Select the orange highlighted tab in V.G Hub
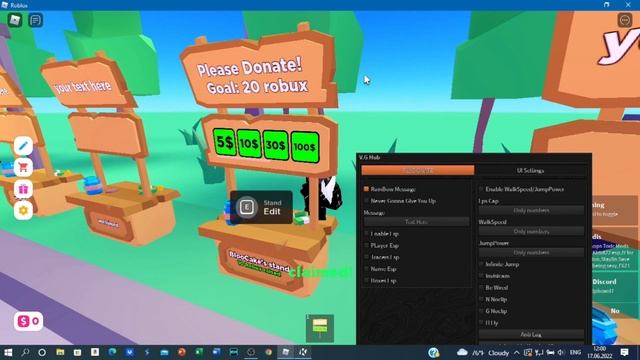Image resolution: width=640 pixels, height=360 pixels. (418, 170)
